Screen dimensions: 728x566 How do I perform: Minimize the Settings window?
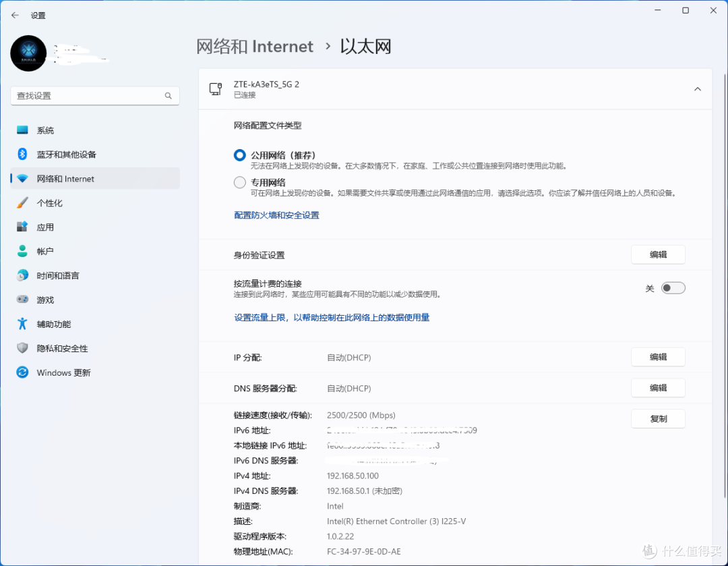coord(657,10)
